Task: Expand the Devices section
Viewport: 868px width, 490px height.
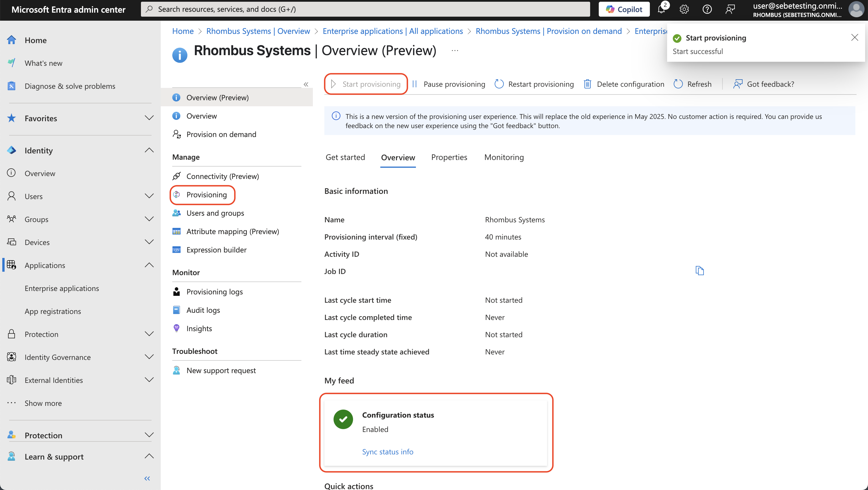Action: tap(149, 242)
